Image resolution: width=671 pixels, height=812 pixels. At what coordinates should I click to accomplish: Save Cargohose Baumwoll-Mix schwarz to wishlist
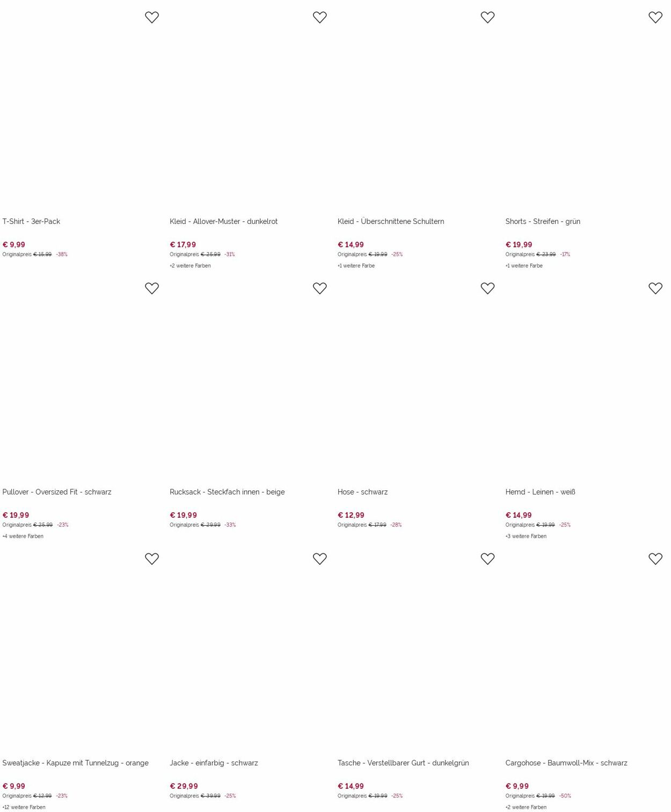pyautogui.click(x=655, y=559)
